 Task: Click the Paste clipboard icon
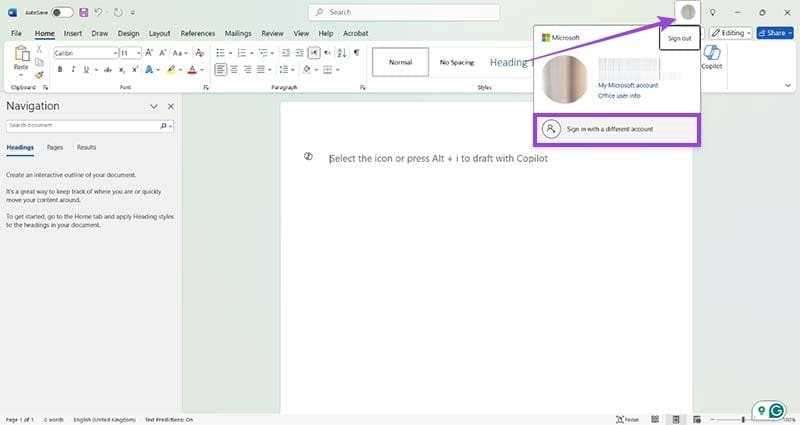point(21,54)
